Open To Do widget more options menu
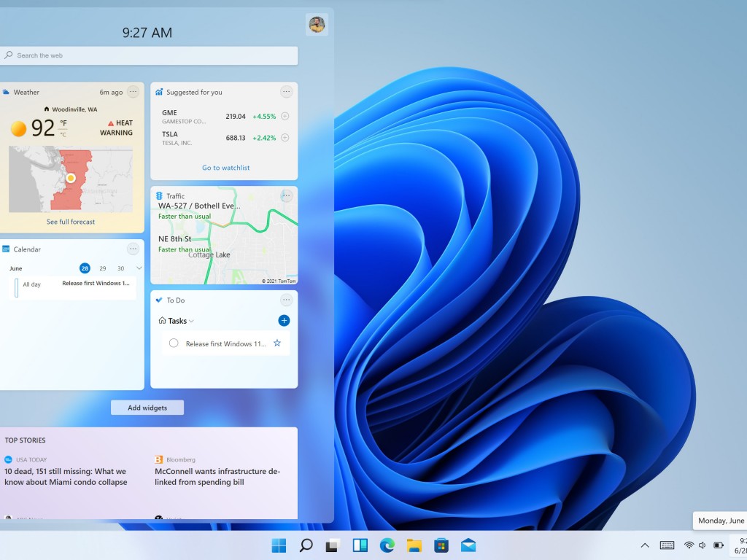 [286, 300]
